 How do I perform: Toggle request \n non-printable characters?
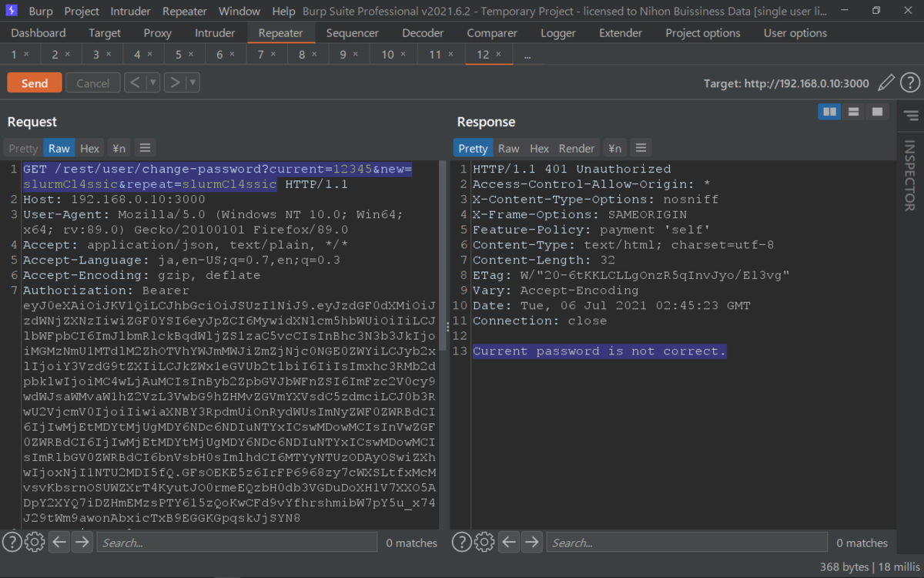[x=119, y=148]
